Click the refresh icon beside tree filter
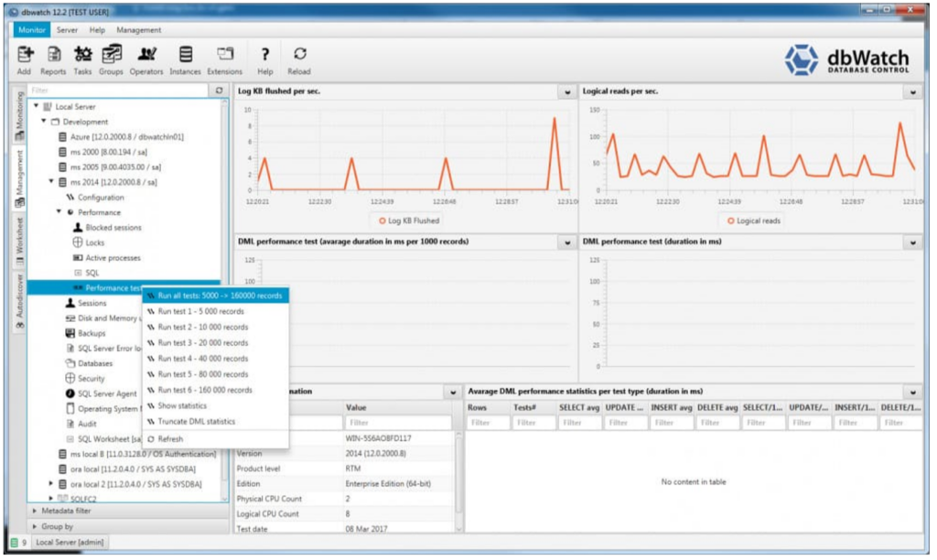The image size is (937, 560). point(220,91)
